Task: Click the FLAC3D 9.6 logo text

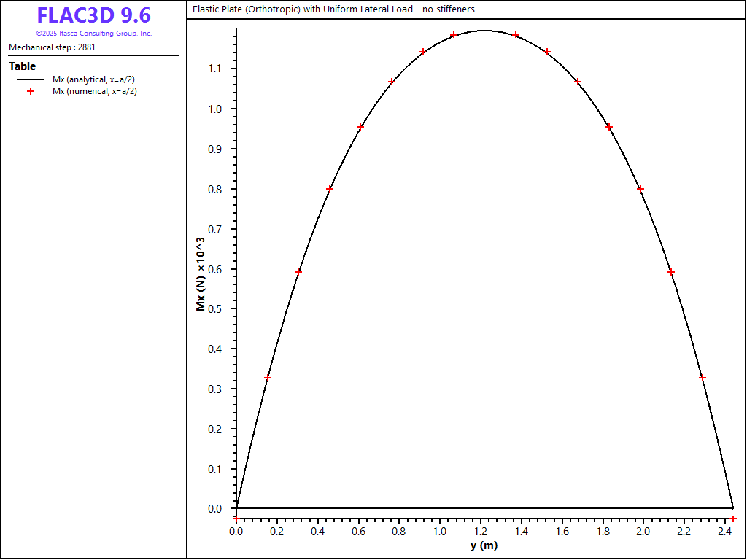Action: [x=93, y=15]
